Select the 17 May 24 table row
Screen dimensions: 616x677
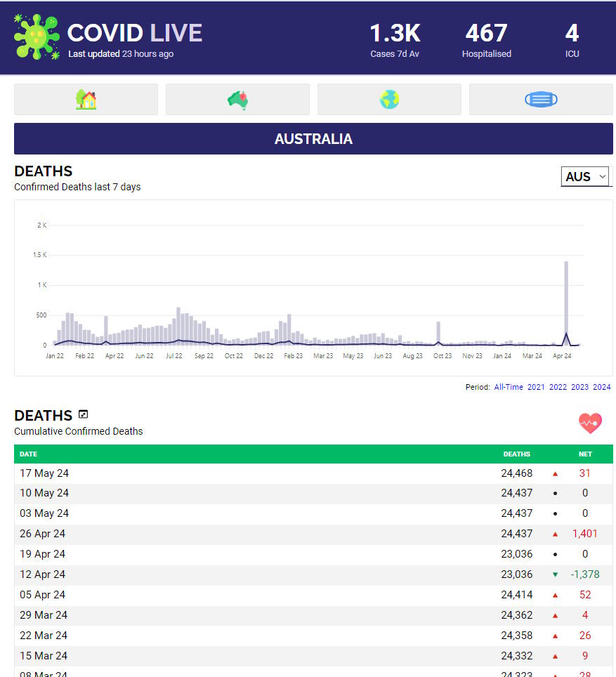coord(44,473)
